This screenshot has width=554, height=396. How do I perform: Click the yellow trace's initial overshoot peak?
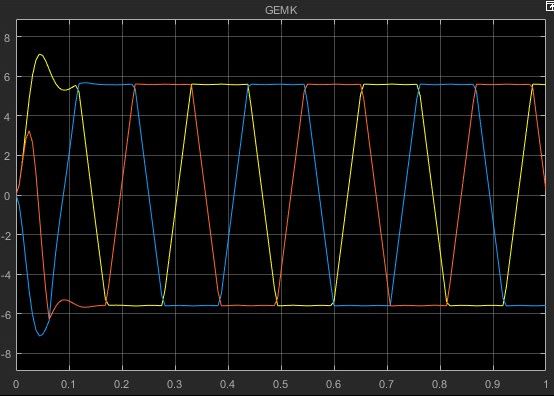point(40,55)
